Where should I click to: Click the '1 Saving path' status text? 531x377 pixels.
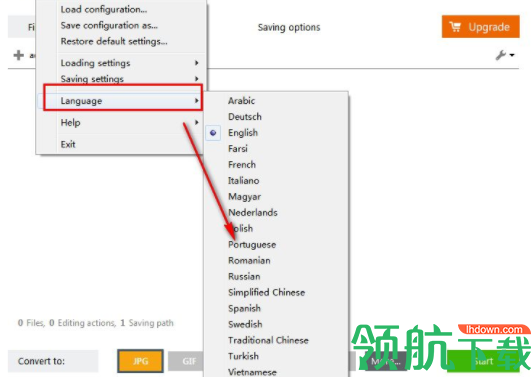[x=147, y=323]
